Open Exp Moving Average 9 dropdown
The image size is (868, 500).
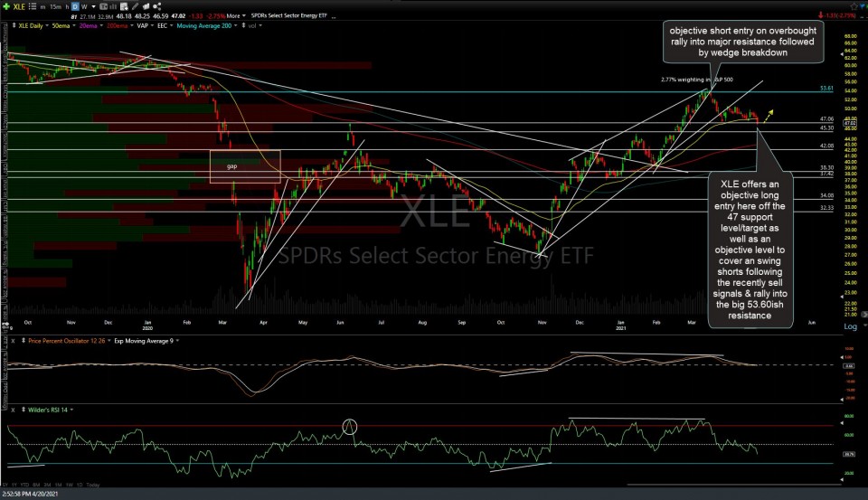(x=177, y=341)
